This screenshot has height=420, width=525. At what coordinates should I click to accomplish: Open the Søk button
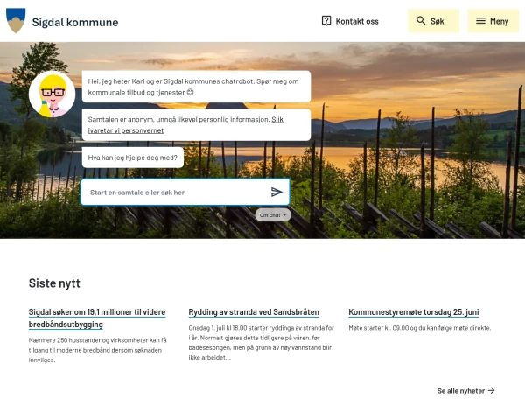click(x=434, y=21)
